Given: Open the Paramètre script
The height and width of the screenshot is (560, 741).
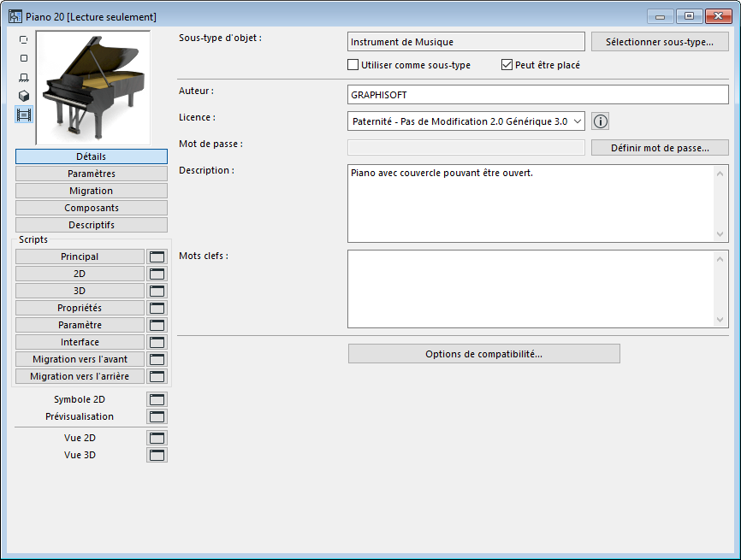Looking at the screenshot, I should (x=80, y=325).
